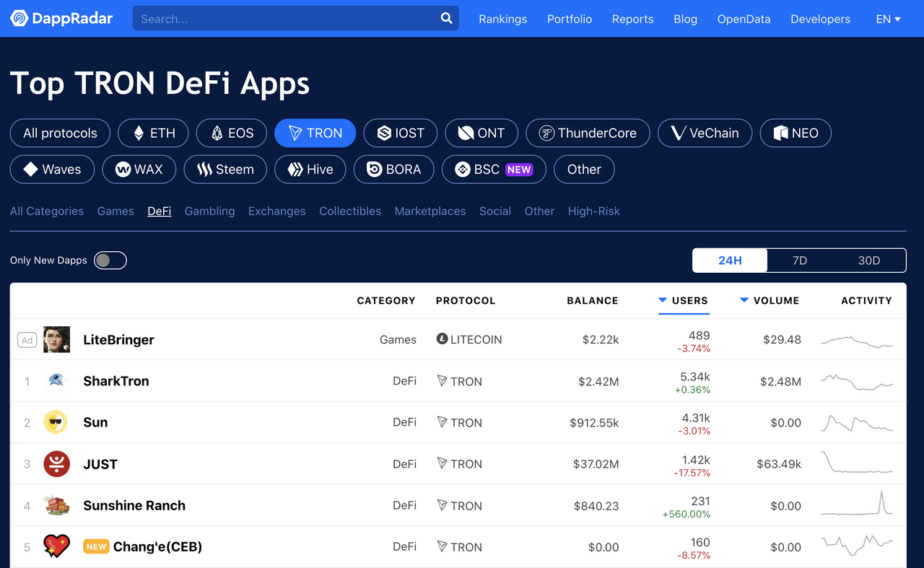This screenshot has height=568, width=924.
Task: Switch to the Gambling category tab
Action: tap(209, 211)
